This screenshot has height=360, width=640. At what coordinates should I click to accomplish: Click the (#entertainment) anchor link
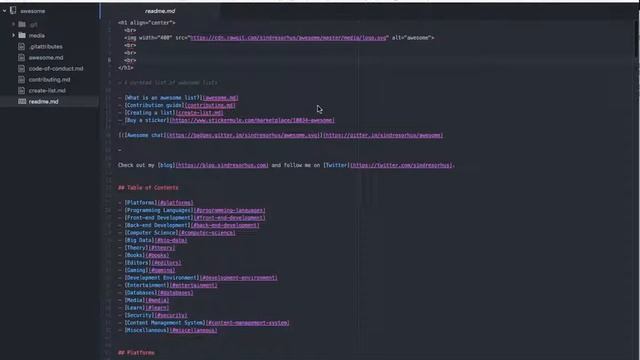[193, 285]
